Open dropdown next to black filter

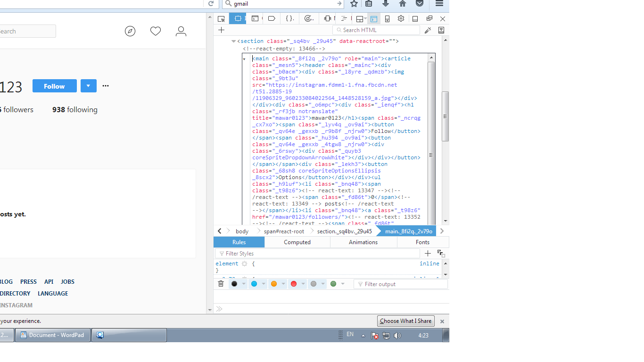coord(244,284)
